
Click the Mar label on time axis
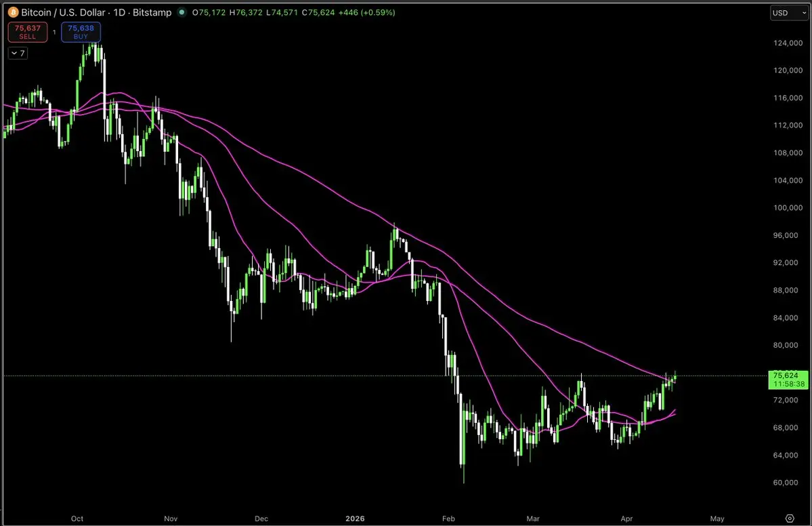(533, 519)
